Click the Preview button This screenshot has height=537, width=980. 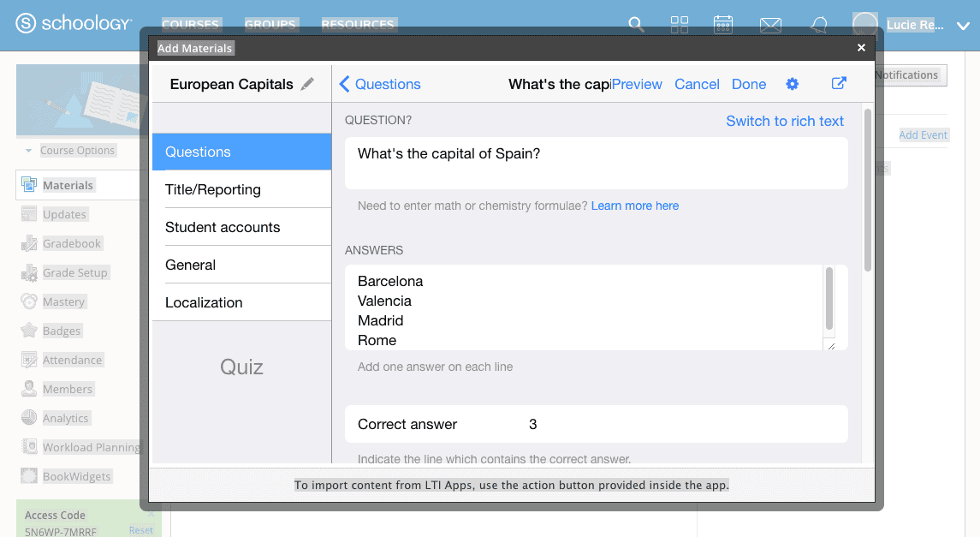tap(636, 85)
